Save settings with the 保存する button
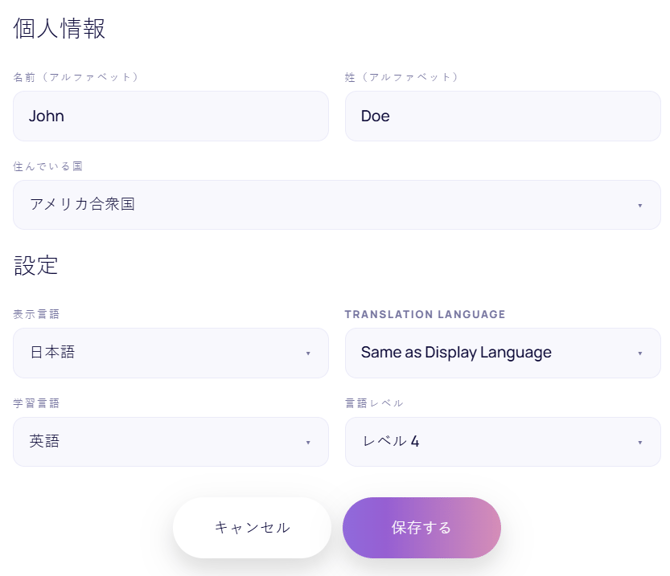 pos(422,528)
